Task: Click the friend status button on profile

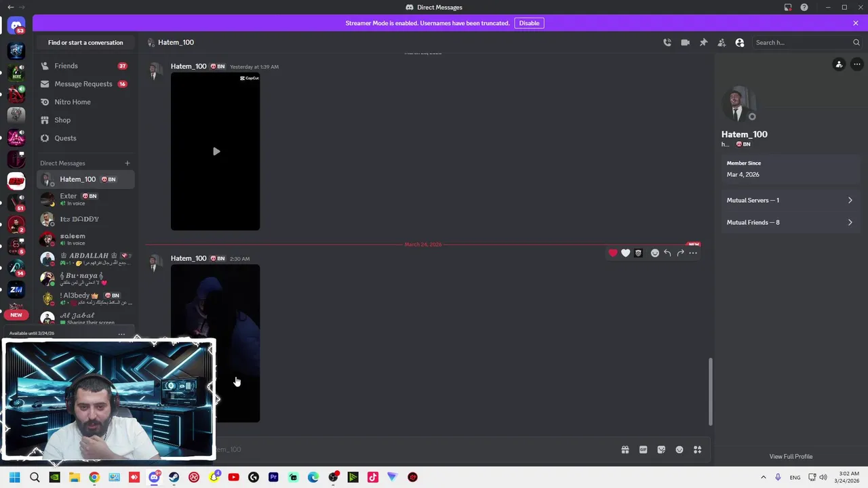Action: coord(839,64)
